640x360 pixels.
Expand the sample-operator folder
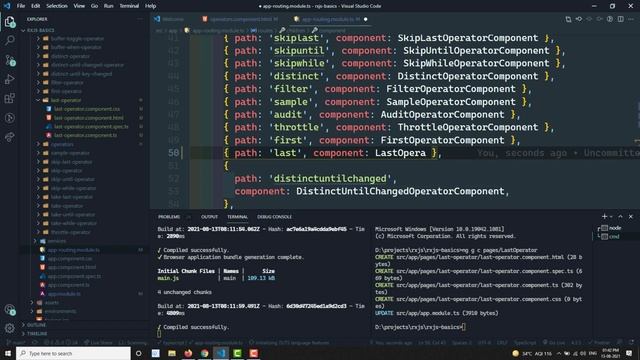click(x=69, y=153)
